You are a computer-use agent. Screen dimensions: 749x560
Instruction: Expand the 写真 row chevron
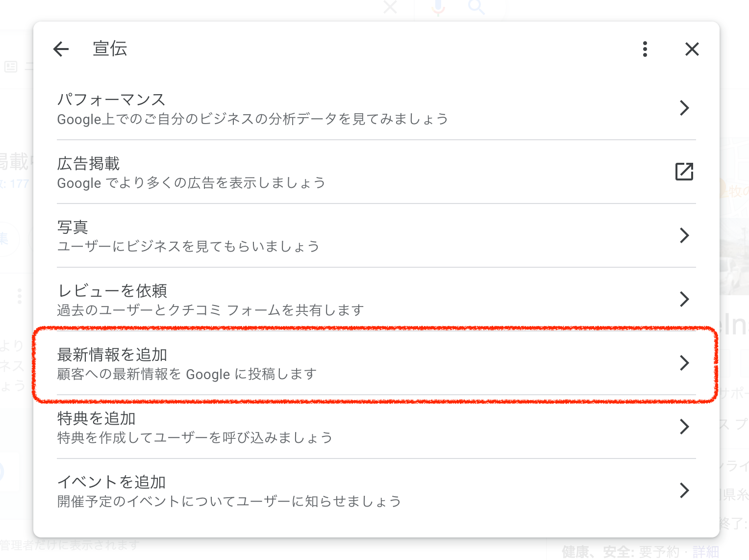click(684, 235)
